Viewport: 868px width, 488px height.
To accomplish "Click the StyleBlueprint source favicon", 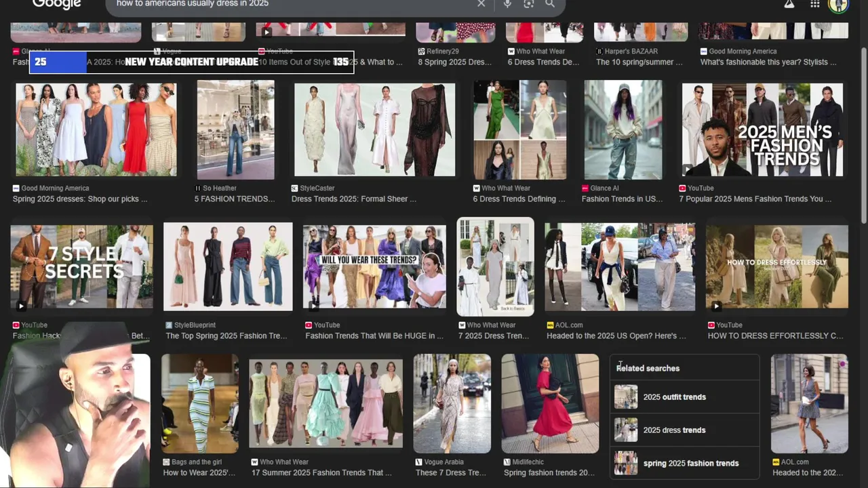I will click(x=170, y=325).
